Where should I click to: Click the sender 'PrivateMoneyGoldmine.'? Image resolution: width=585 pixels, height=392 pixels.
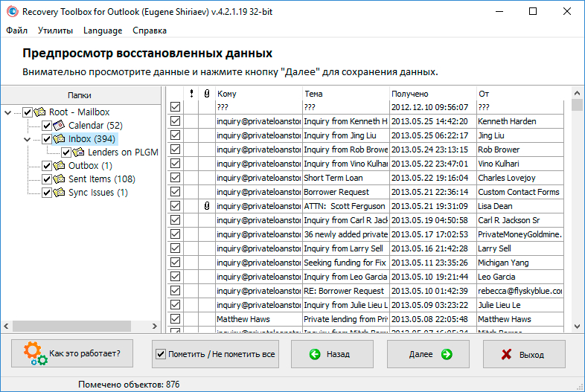click(520, 234)
